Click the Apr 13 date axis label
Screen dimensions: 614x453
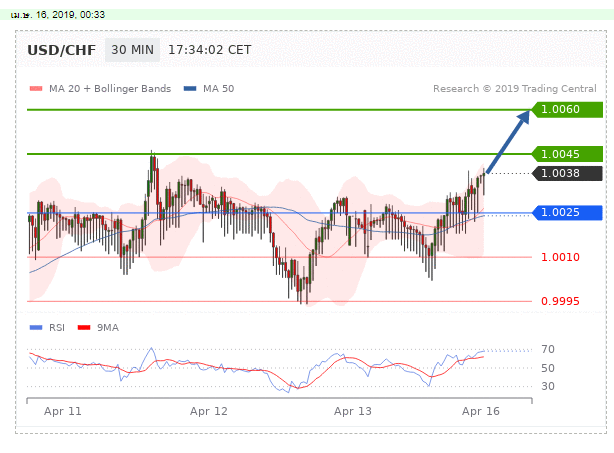[x=353, y=411]
